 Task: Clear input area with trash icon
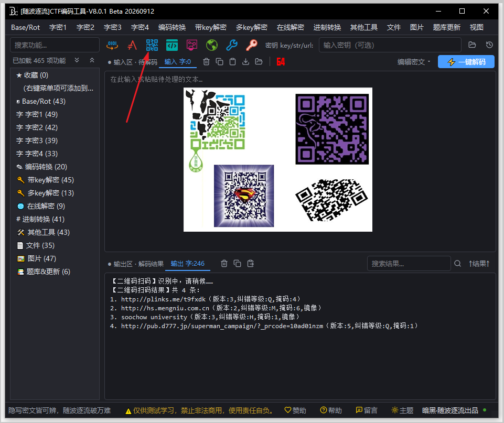click(206, 62)
